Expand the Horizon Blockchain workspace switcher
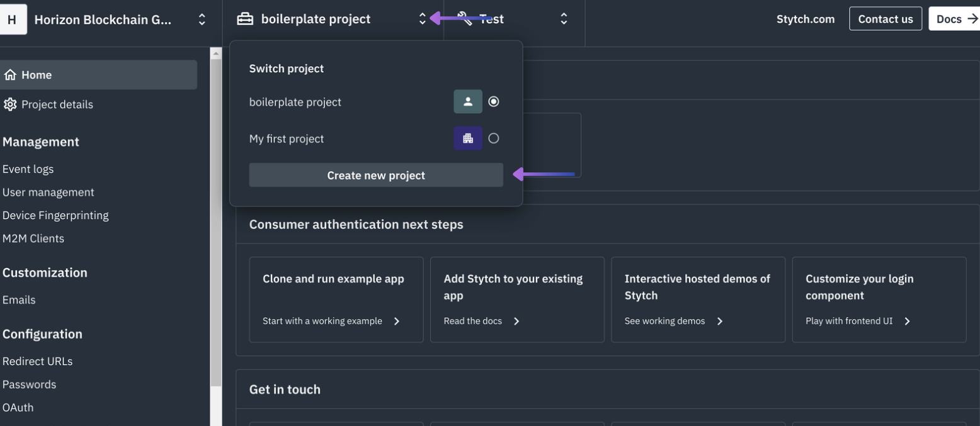 tap(202, 19)
